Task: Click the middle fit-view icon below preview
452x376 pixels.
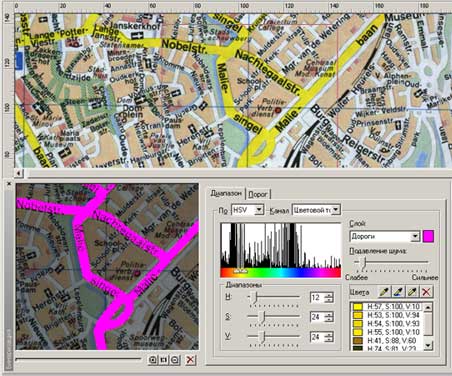Action: coord(164,360)
